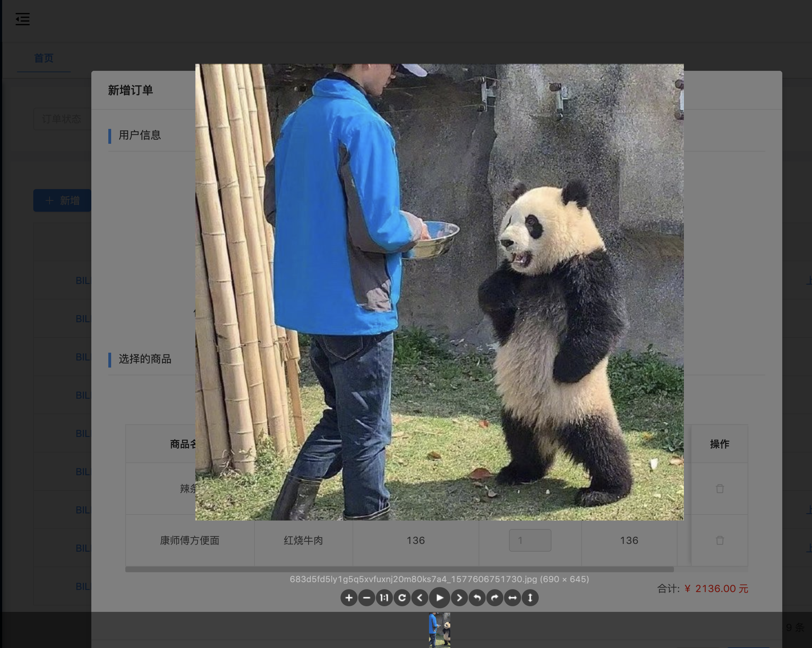Open the 订单状态 dropdown filter
The image size is (812, 648).
(x=62, y=119)
